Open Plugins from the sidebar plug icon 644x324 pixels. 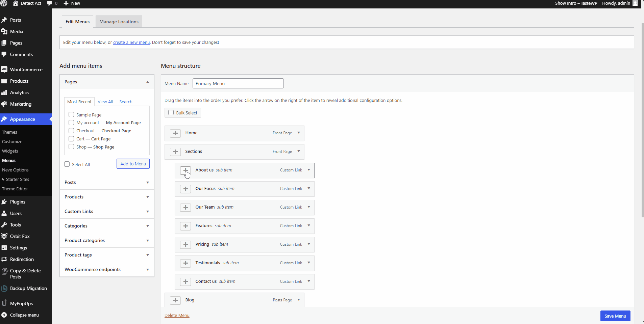[x=4, y=202]
